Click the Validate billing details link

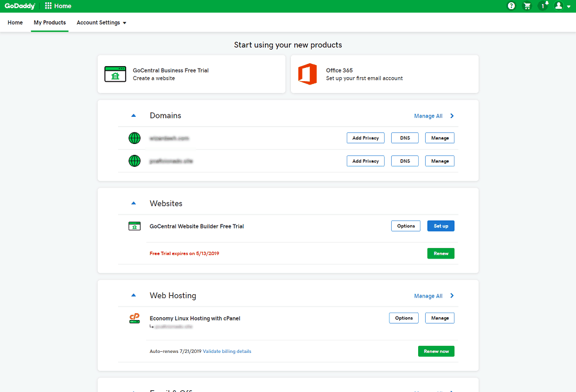[x=227, y=351]
